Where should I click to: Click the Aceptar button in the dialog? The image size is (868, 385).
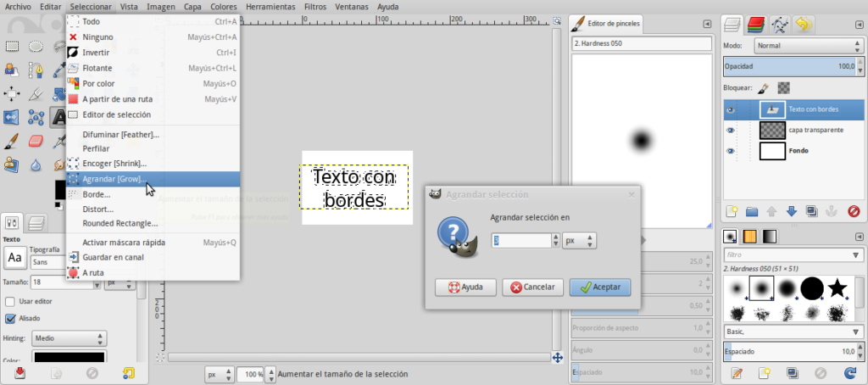coord(600,287)
